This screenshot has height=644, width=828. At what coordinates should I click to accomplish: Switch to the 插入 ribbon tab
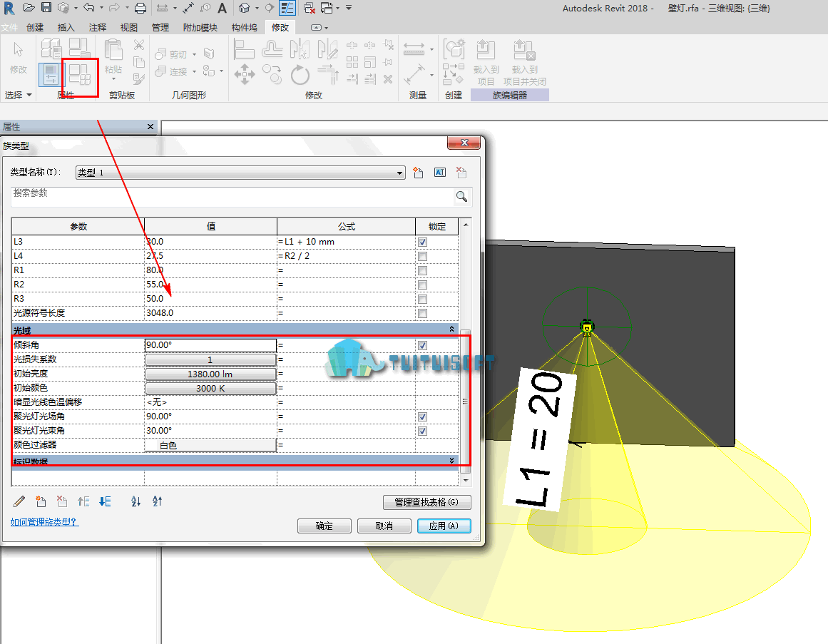[x=66, y=27]
